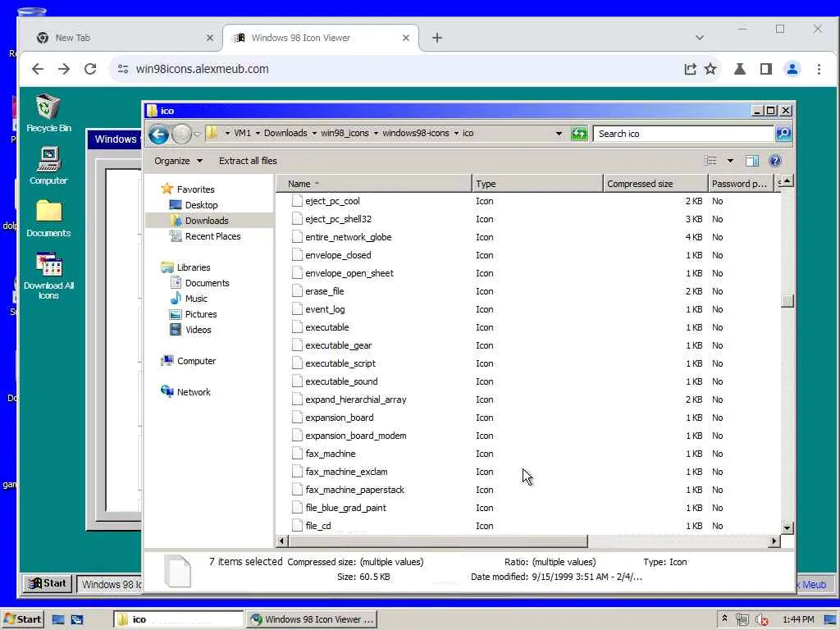Select the expansion_board_modem file name
Image resolution: width=840 pixels, height=630 pixels.
pos(356,436)
